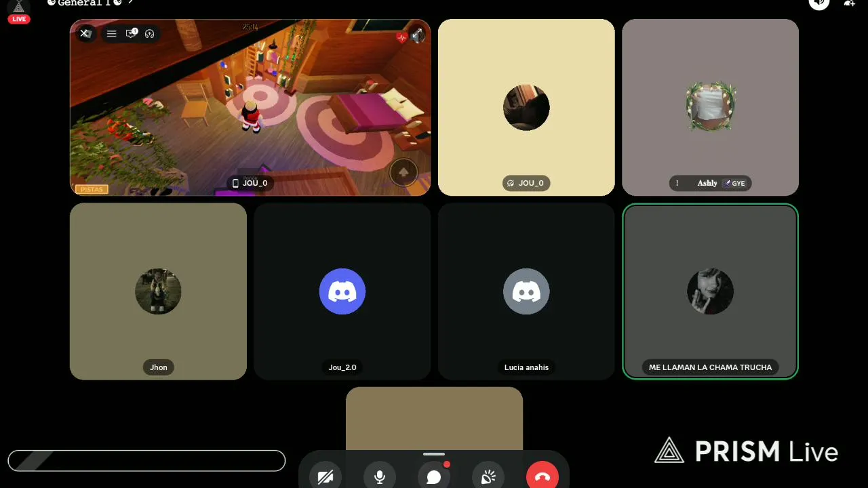868x488 pixels.
Task: Click the Jhon name label
Action: (x=159, y=367)
